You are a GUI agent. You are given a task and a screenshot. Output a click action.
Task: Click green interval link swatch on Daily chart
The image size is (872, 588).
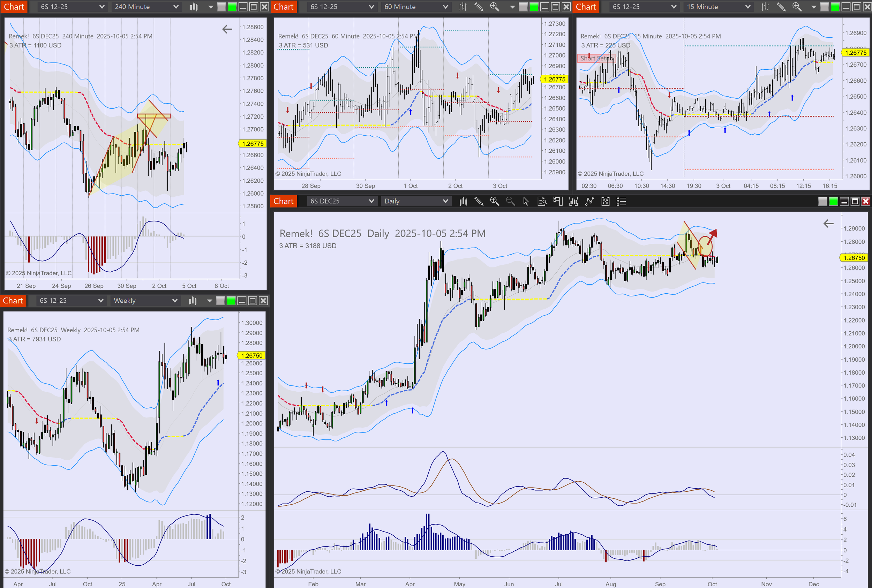(x=833, y=201)
